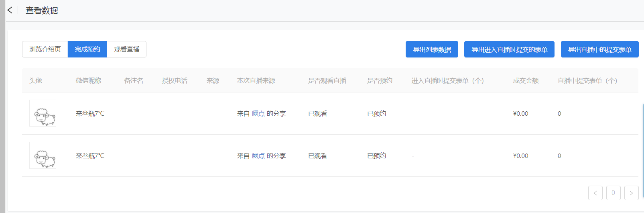Image resolution: width=644 pixels, height=213 pixels.
Task: Click the 成交金额 column header
Action: (x=526, y=81)
